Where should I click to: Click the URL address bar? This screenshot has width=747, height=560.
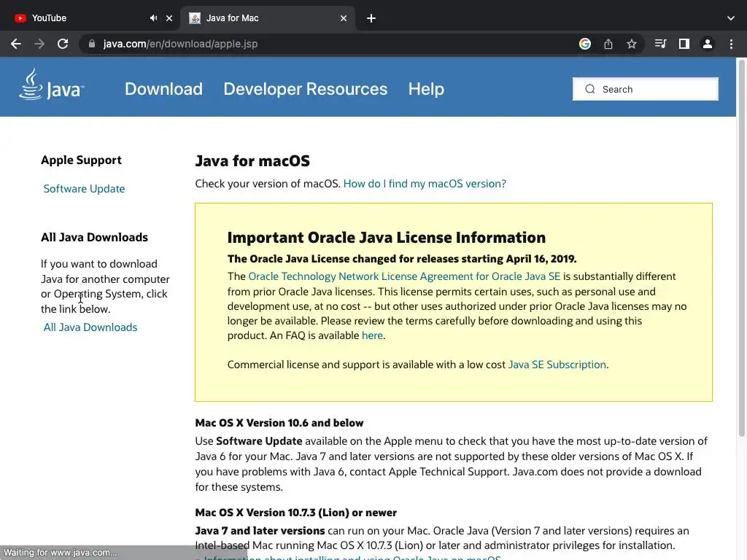pos(329,44)
